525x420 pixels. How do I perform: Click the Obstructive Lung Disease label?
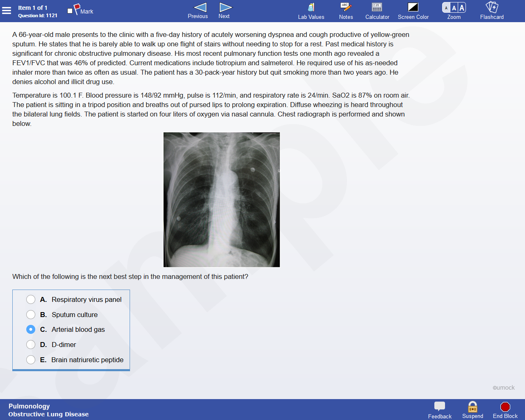click(x=48, y=414)
